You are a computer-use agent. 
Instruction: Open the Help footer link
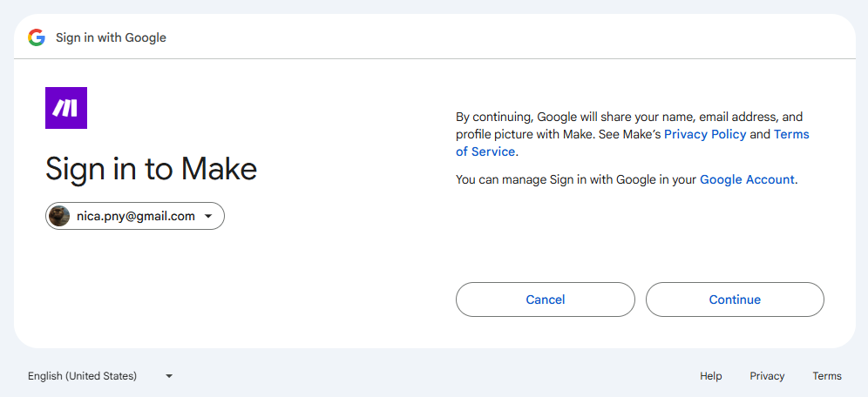pyautogui.click(x=711, y=376)
